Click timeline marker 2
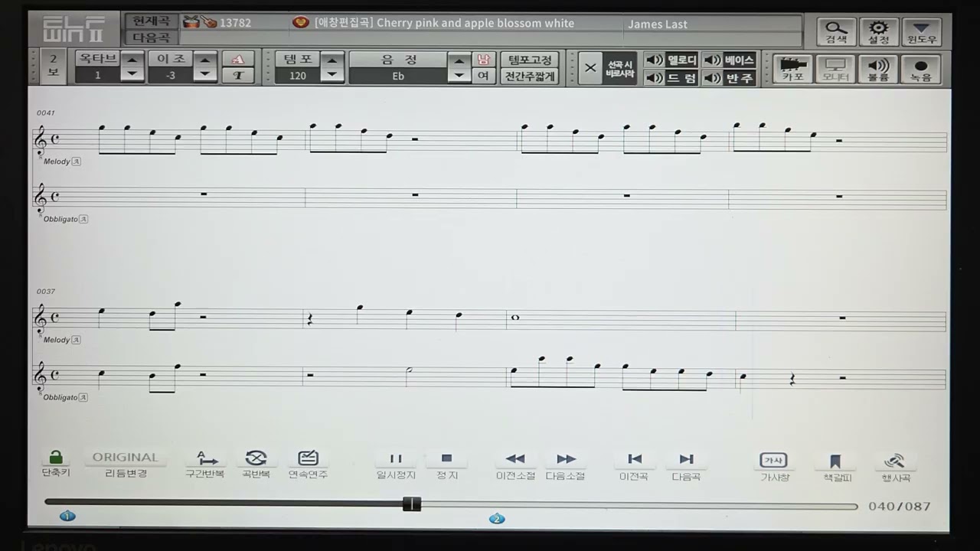Viewport: 980px width, 551px height. 497,518
